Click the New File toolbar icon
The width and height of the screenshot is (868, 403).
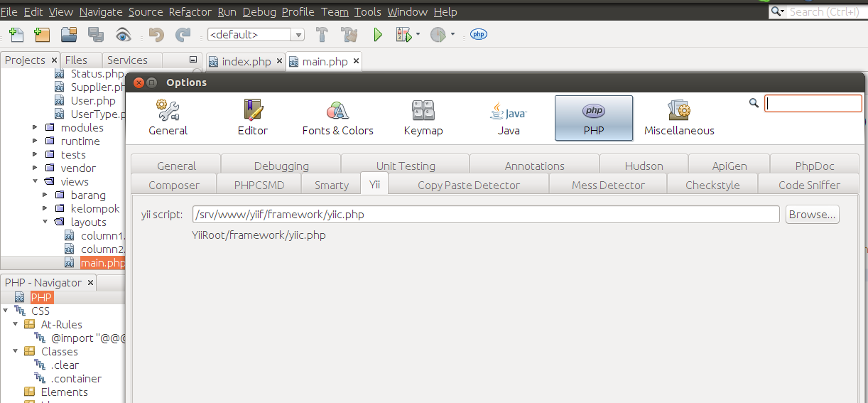click(x=16, y=34)
